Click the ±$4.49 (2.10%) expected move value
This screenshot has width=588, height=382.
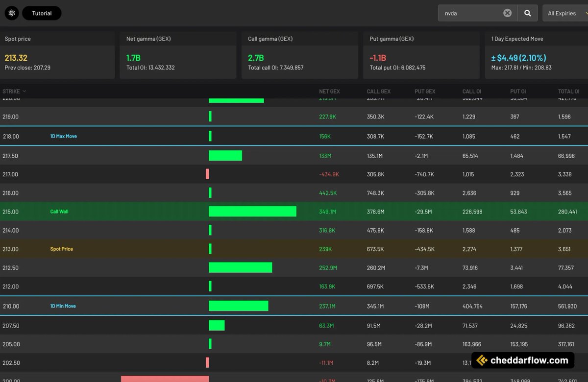click(518, 58)
